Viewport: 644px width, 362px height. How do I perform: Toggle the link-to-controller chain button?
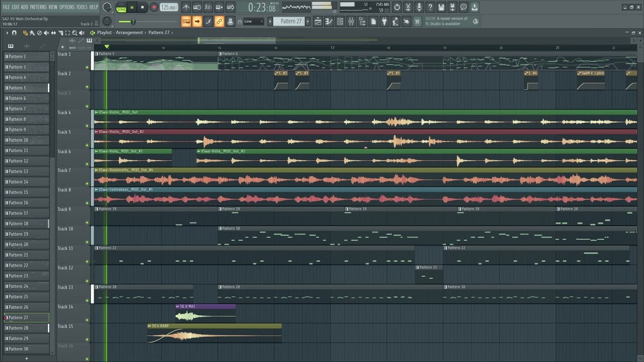[219, 21]
